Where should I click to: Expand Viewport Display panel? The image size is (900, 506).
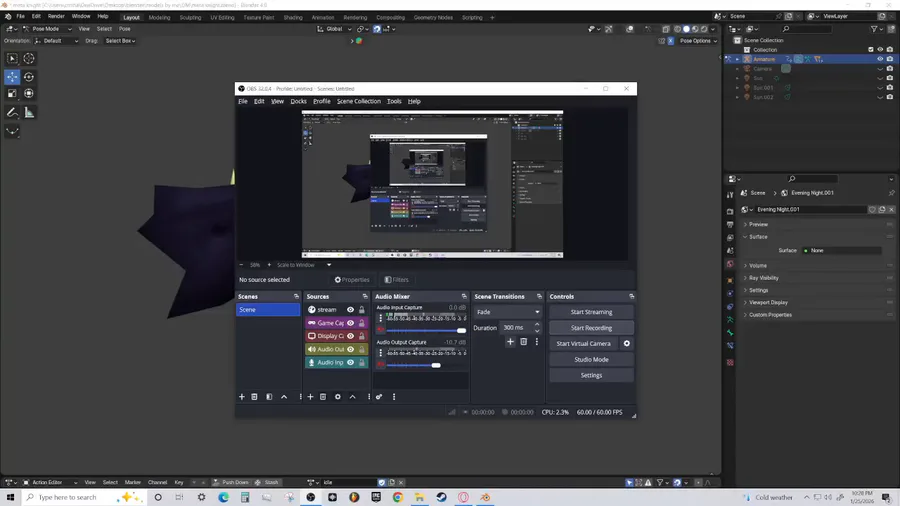pyautogui.click(x=768, y=302)
